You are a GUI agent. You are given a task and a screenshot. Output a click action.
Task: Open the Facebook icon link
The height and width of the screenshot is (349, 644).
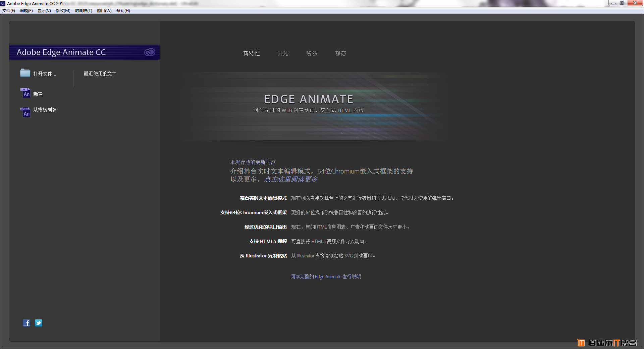click(26, 323)
